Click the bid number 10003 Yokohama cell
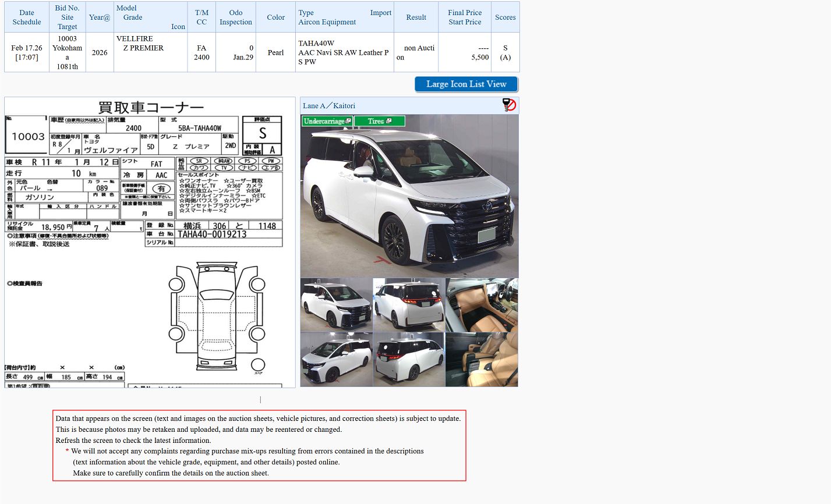Viewport: 831px width, 504px height. coord(68,52)
